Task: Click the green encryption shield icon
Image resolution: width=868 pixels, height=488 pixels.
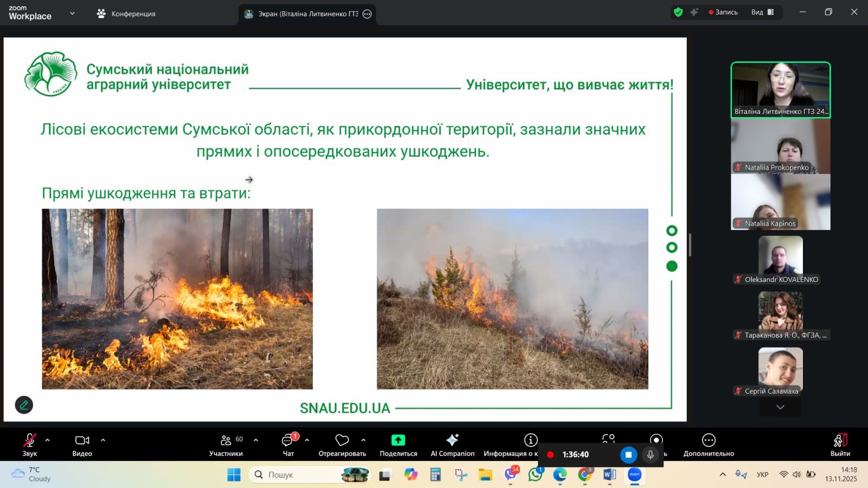Action: (x=678, y=12)
